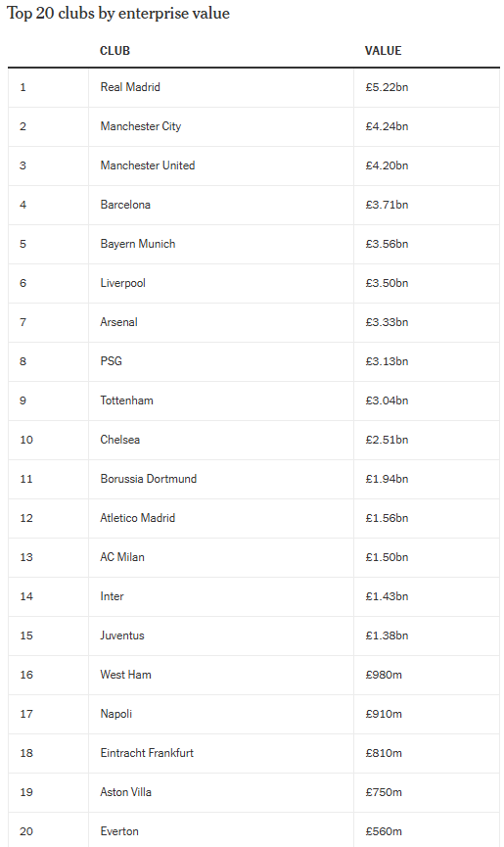Click the Atletico Madrid entry
This screenshot has height=847, width=504.
click(138, 518)
